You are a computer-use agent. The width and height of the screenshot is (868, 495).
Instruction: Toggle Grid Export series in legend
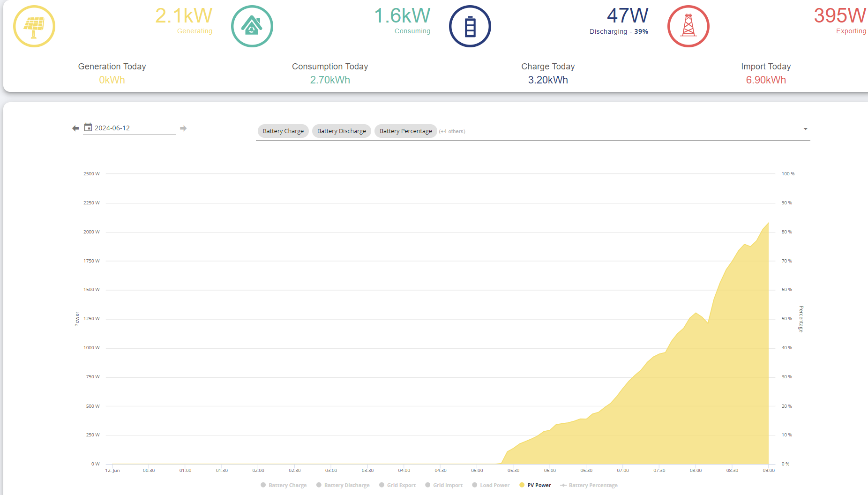pos(397,485)
